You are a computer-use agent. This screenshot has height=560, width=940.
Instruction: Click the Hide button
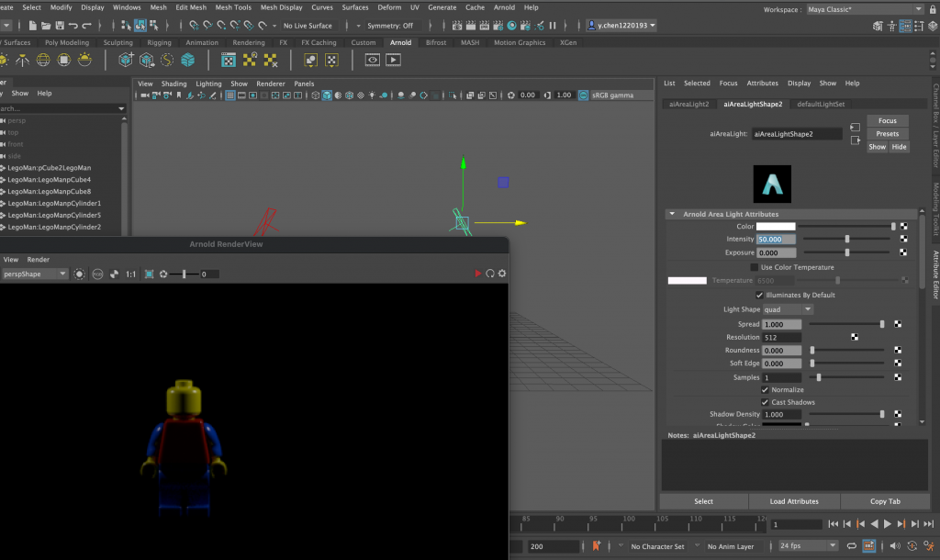[899, 147]
